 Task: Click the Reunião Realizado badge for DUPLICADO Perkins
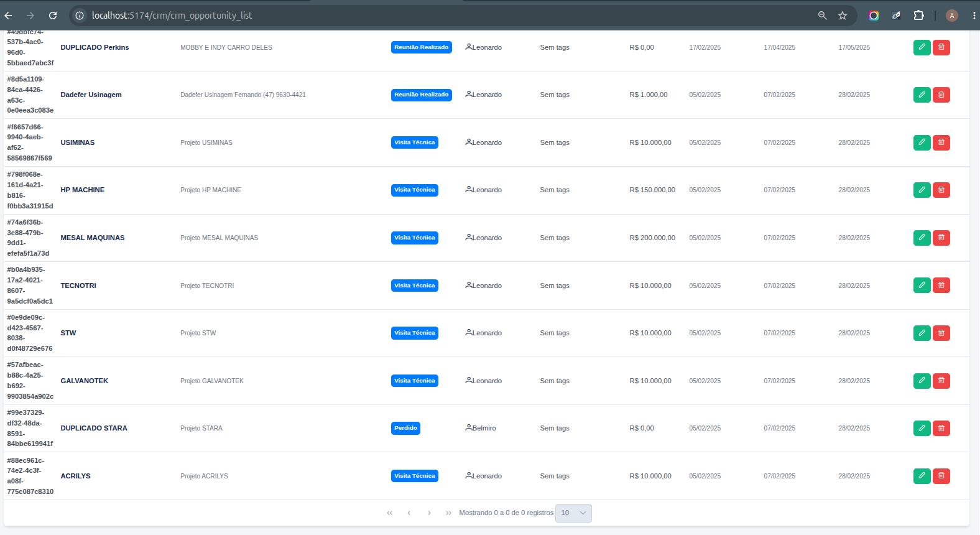(x=422, y=47)
